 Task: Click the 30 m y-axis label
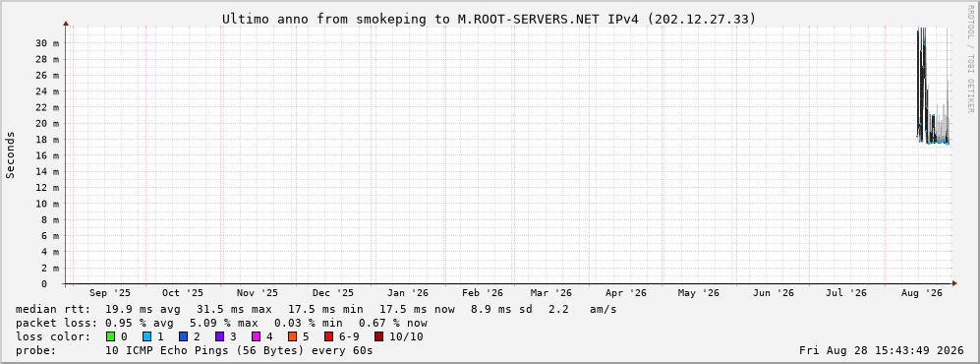tap(47, 43)
